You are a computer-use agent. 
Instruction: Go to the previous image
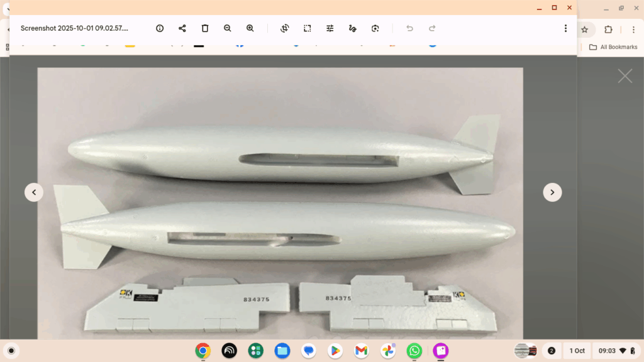pyautogui.click(x=34, y=192)
